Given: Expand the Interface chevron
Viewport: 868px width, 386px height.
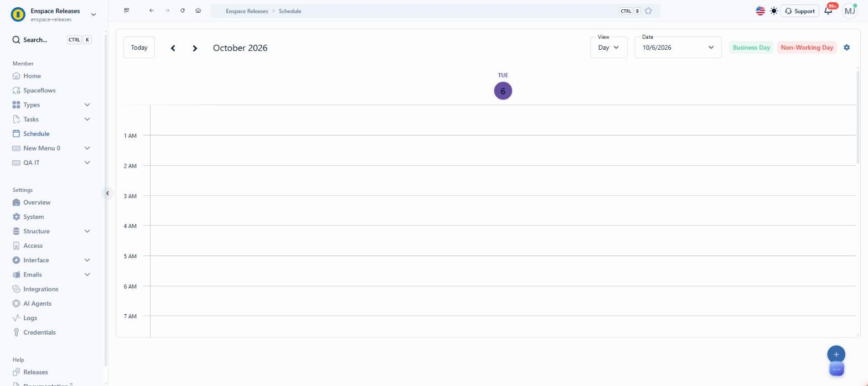Looking at the screenshot, I should point(87,260).
